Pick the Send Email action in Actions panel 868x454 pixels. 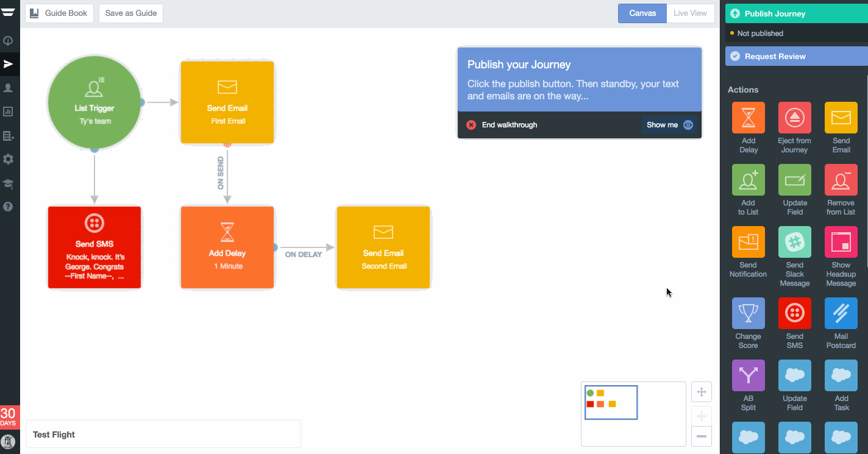point(841,118)
